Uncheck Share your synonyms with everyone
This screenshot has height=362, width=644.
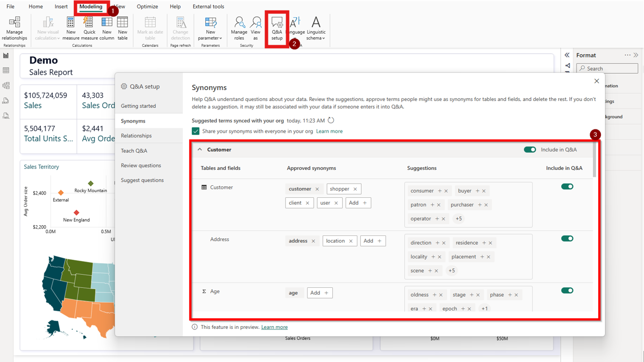195,131
